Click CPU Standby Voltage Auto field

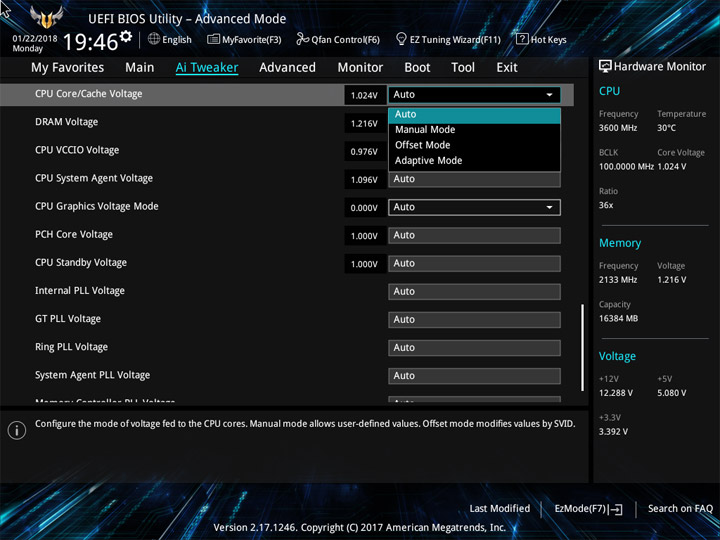point(474,264)
